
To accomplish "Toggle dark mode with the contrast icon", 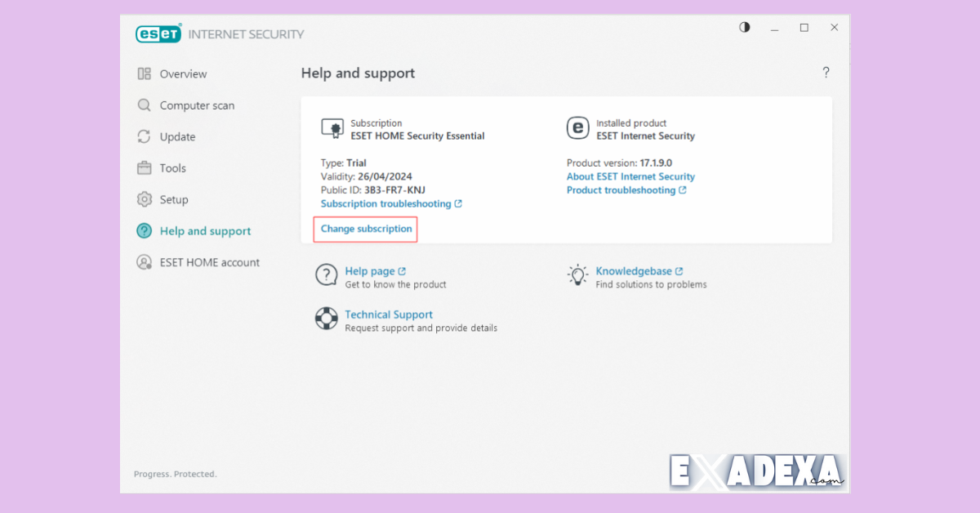I will (744, 27).
